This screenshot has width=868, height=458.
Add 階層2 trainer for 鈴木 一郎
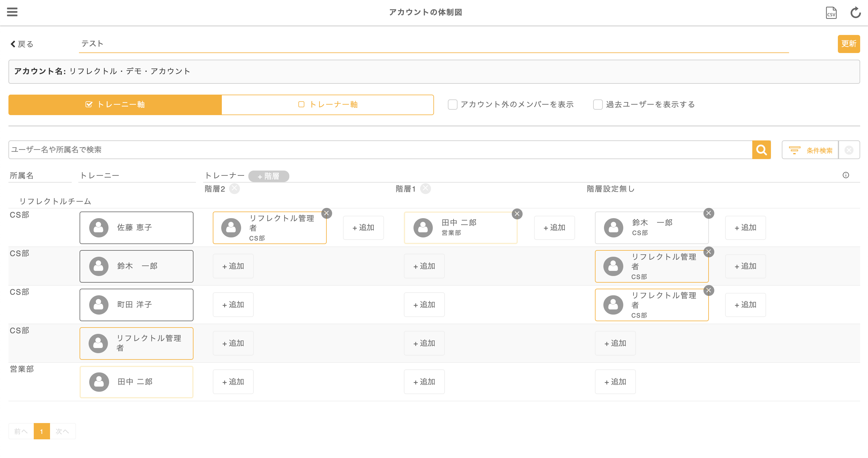click(x=233, y=266)
